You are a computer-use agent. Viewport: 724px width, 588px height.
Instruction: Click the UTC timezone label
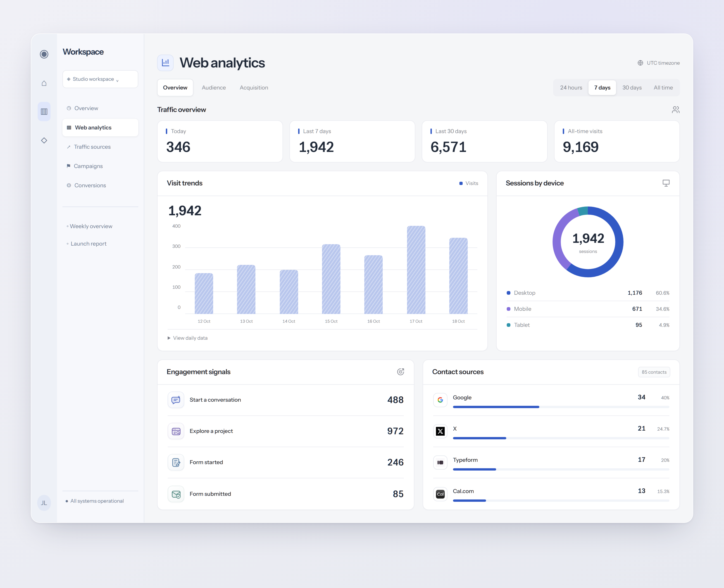tap(663, 63)
